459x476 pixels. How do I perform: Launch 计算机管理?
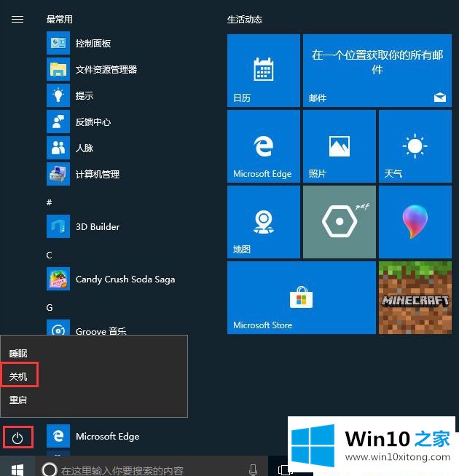tap(97, 175)
